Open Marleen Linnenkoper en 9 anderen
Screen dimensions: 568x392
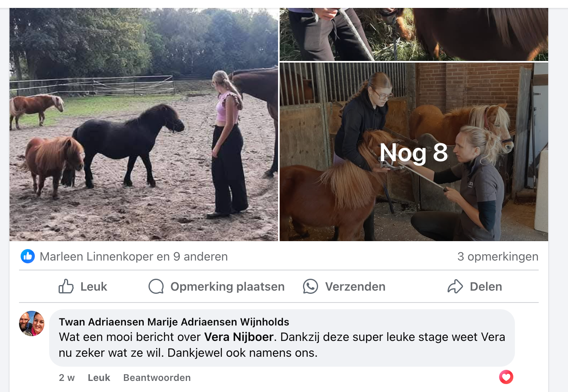[x=134, y=257]
